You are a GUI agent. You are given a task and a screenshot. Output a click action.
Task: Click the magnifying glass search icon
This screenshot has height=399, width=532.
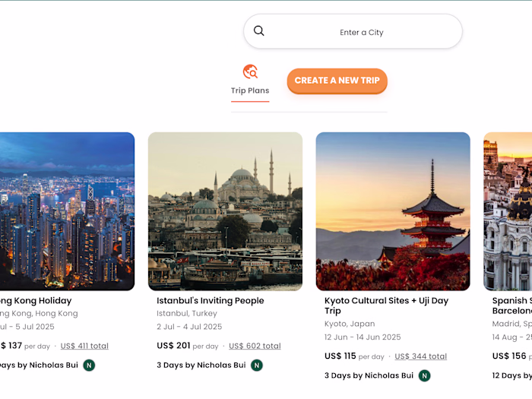click(x=259, y=31)
